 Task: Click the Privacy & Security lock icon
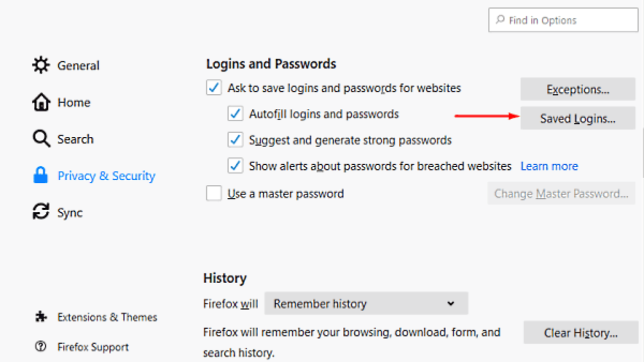pos(41,176)
